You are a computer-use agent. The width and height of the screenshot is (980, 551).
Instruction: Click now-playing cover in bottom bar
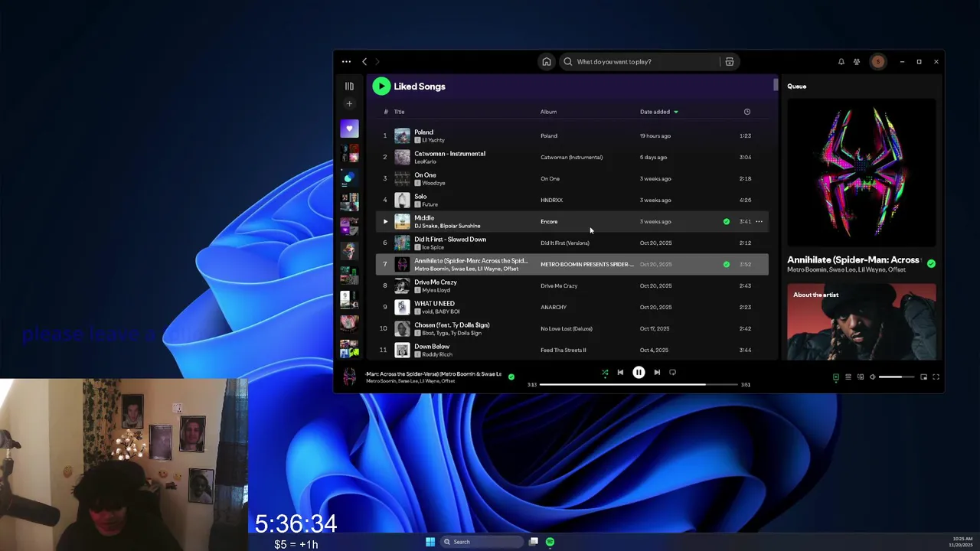pyautogui.click(x=350, y=377)
